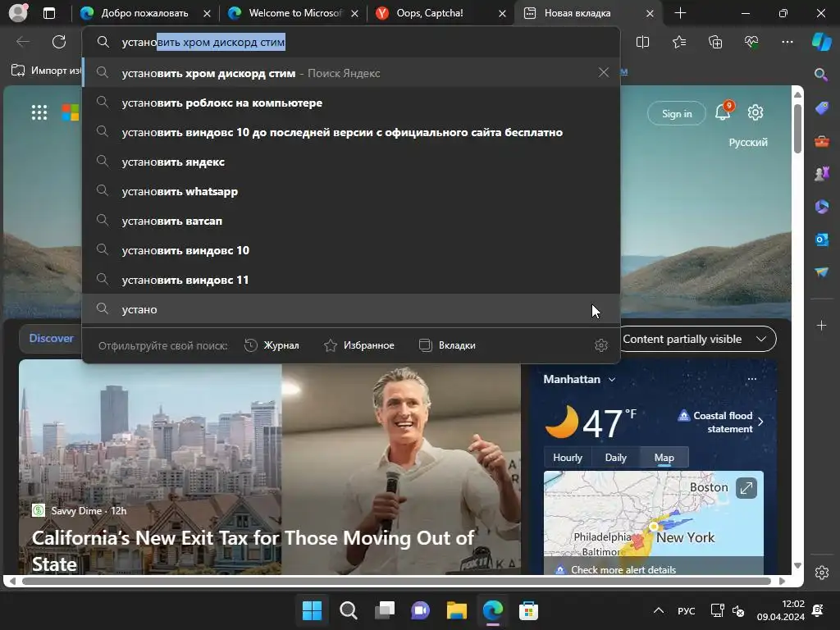Switch to the Добро пожаловать tab
Screen dimensions: 840x630
point(144,13)
